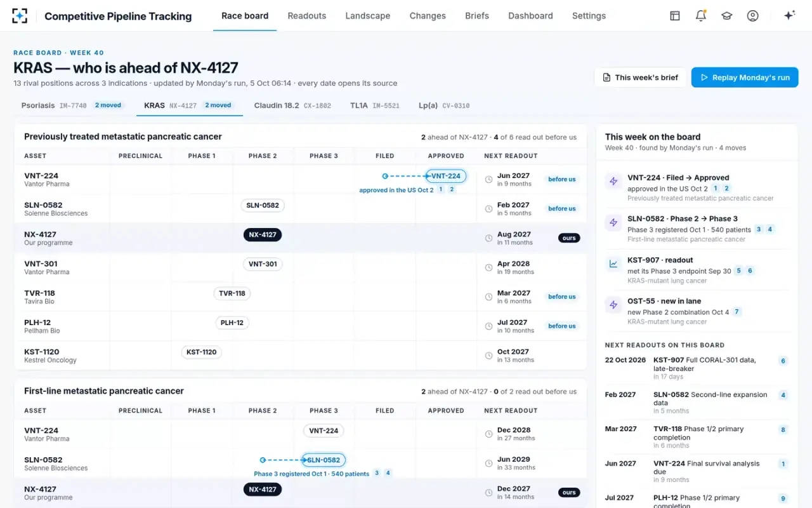Click 'ours' badge on Aug 2027 row
The height and width of the screenshot is (508, 812).
tap(569, 238)
